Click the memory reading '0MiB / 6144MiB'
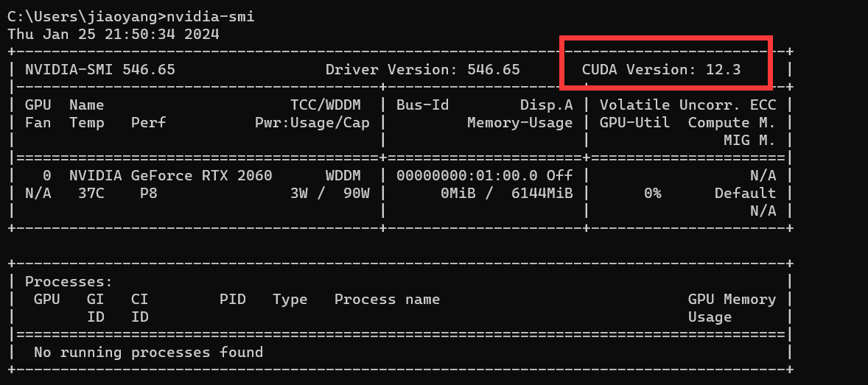 click(x=506, y=194)
